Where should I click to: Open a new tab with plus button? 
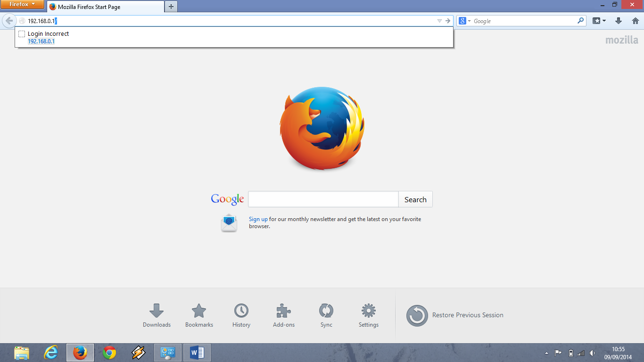click(x=171, y=7)
